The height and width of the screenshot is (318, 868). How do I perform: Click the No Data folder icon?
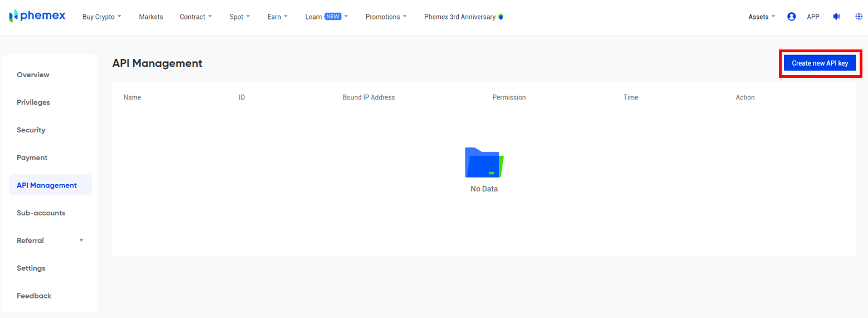pos(484,162)
